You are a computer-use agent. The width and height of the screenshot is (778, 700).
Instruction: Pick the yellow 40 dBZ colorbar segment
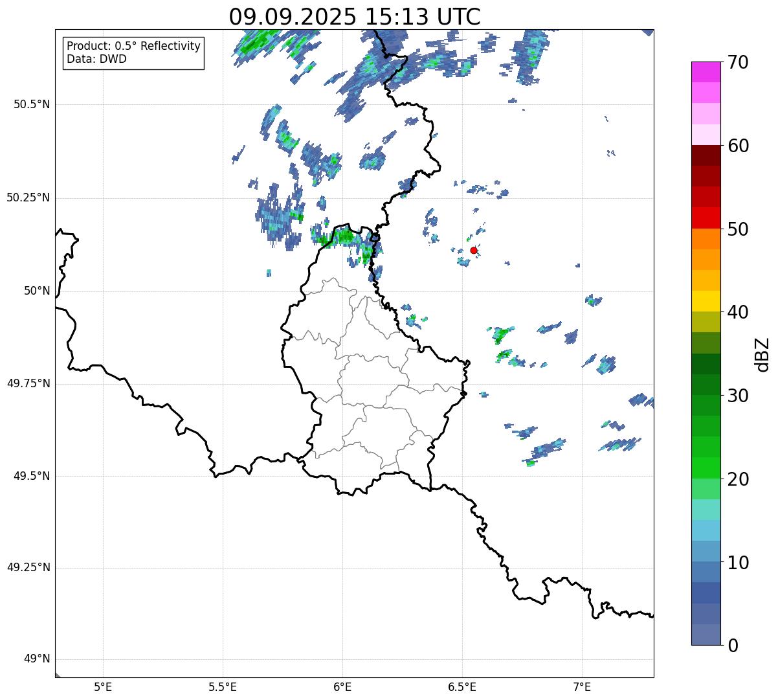click(x=706, y=301)
